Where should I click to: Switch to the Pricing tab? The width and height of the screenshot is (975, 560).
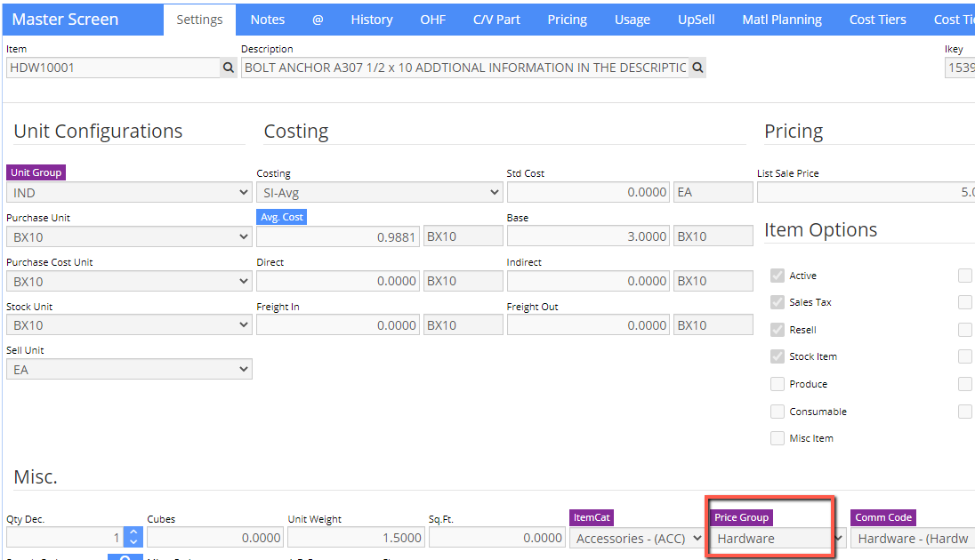click(x=567, y=20)
